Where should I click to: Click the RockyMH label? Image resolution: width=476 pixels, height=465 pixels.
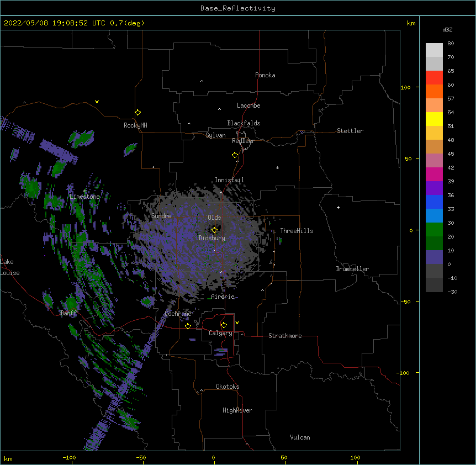tap(135, 125)
